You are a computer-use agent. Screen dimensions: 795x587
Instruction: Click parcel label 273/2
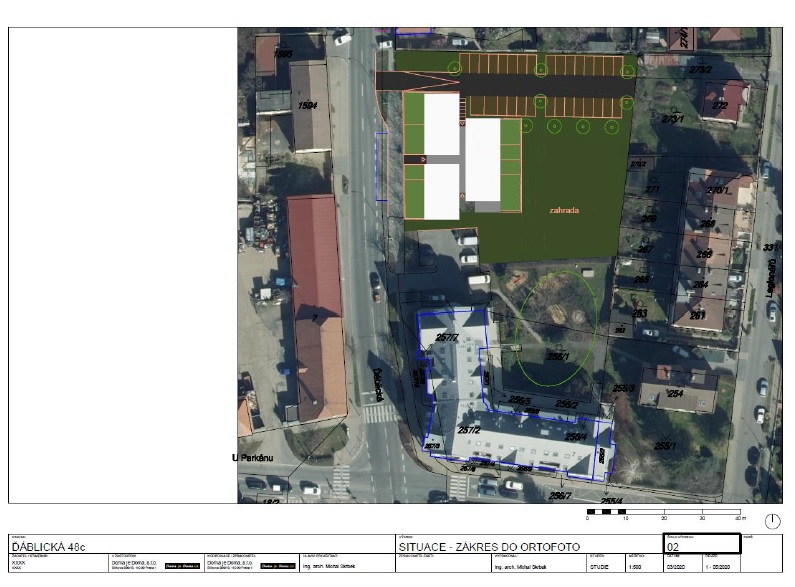click(x=700, y=69)
